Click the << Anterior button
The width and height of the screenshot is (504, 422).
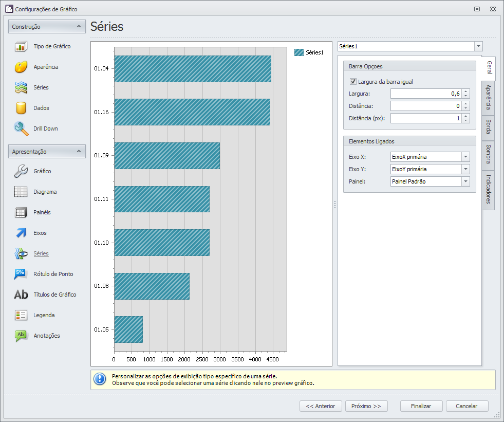tap(321, 406)
